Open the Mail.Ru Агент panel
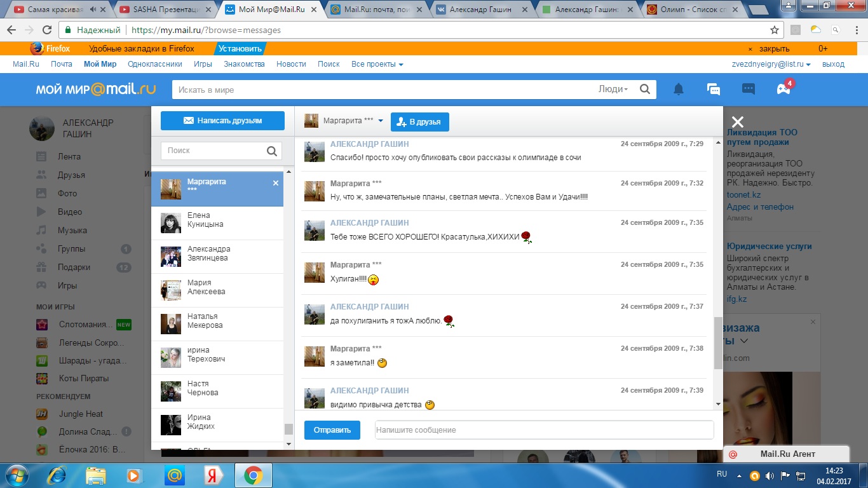868x488 pixels. pos(787,454)
